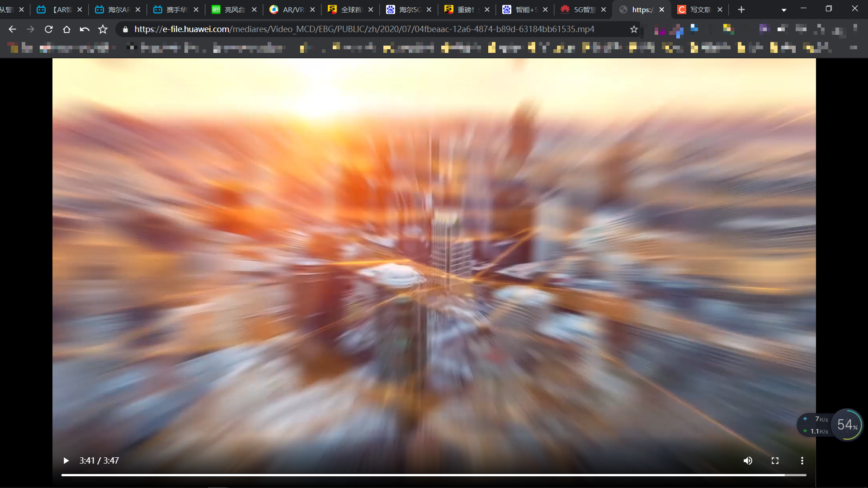The height and width of the screenshot is (488, 868).
Task: Toggle mute on the video player
Action: tap(748, 460)
